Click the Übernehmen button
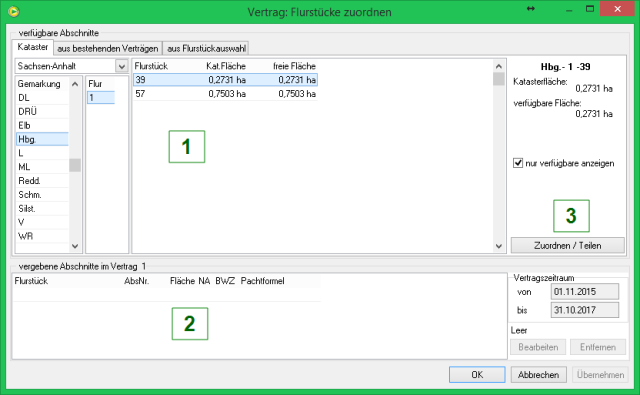Screen dimensions: 640x395 pos(600,375)
